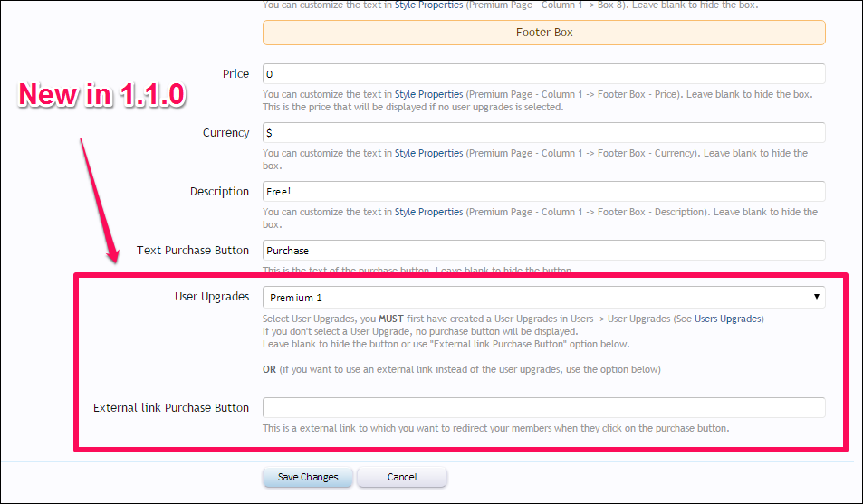The height and width of the screenshot is (504, 863).
Task: Follow Style Properties link under Currency field
Action: pyautogui.click(x=428, y=154)
